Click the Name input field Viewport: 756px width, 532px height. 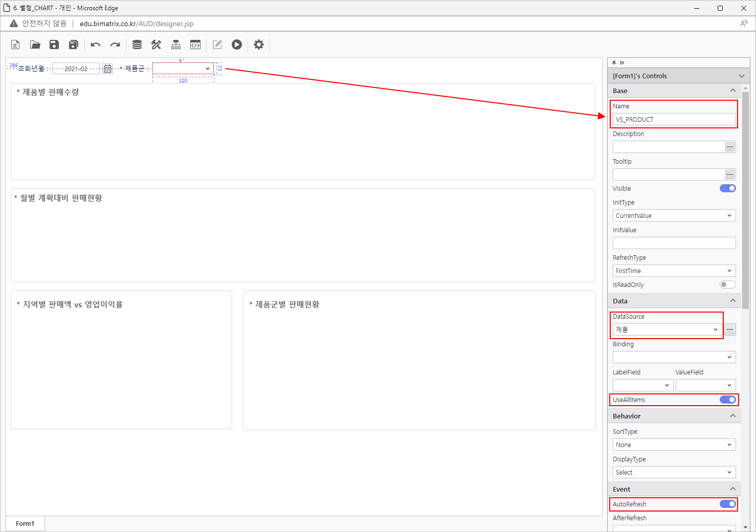[674, 119]
